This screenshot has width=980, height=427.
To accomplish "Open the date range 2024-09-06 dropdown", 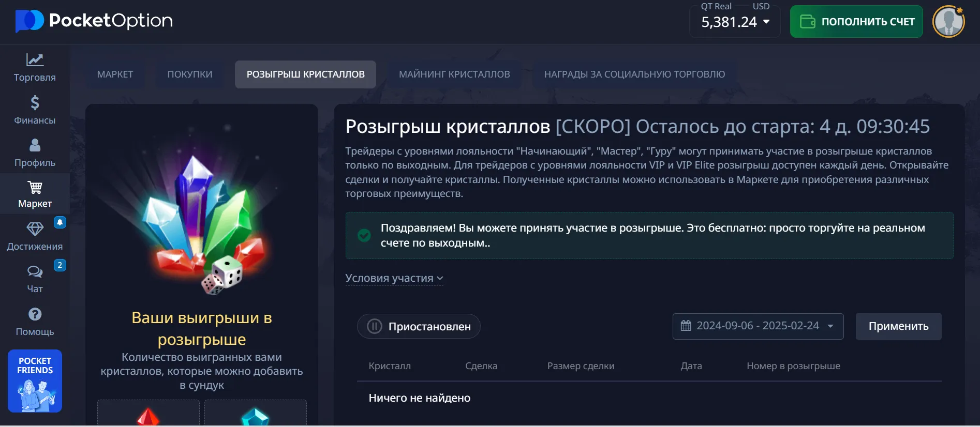I will pos(758,326).
